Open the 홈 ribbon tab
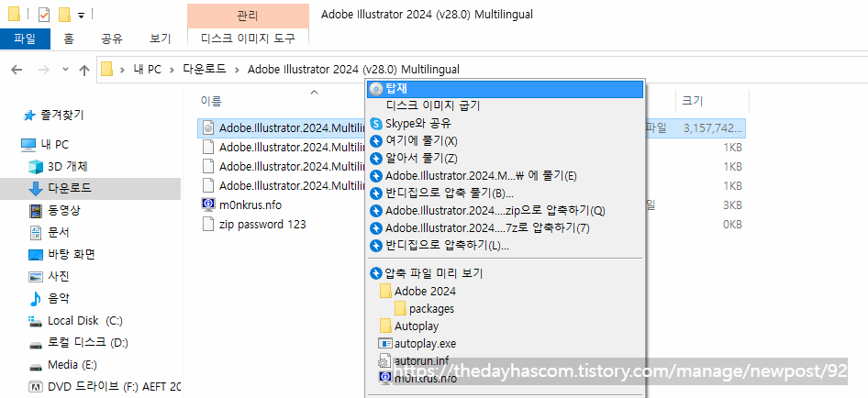 pos(69,39)
